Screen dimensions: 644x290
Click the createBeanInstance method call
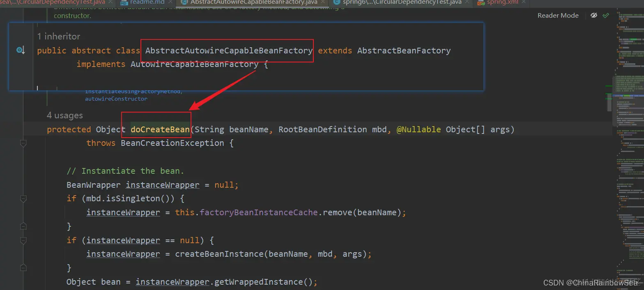[x=219, y=254]
